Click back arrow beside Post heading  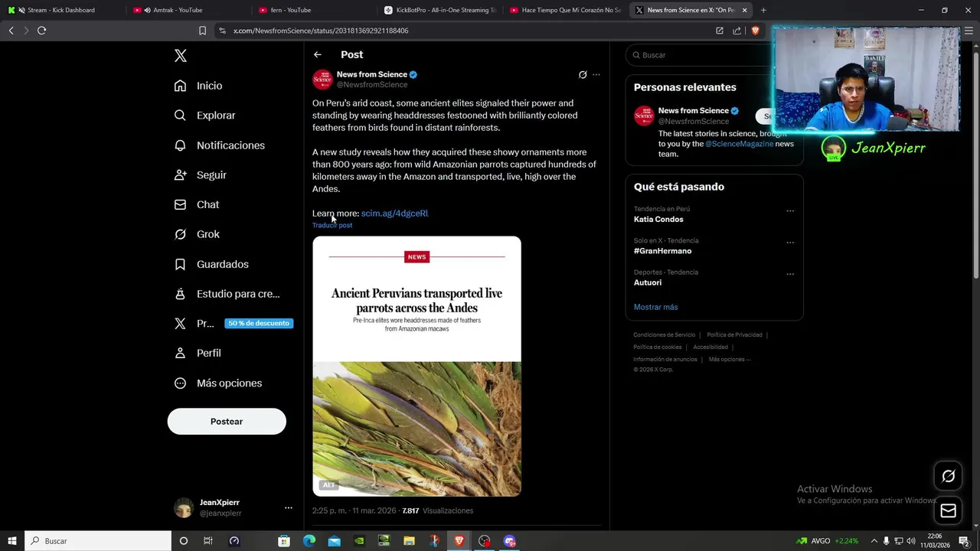318,54
